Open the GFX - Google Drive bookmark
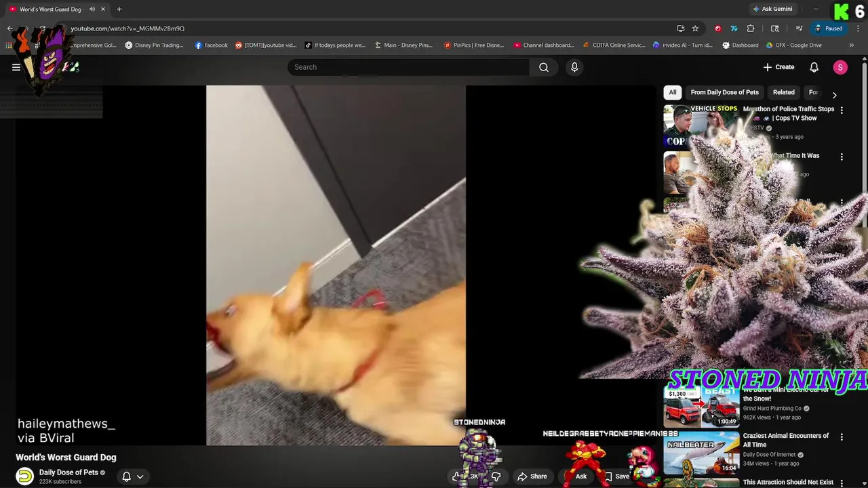The width and height of the screenshot is (868, 488). (x=793, y=45)
